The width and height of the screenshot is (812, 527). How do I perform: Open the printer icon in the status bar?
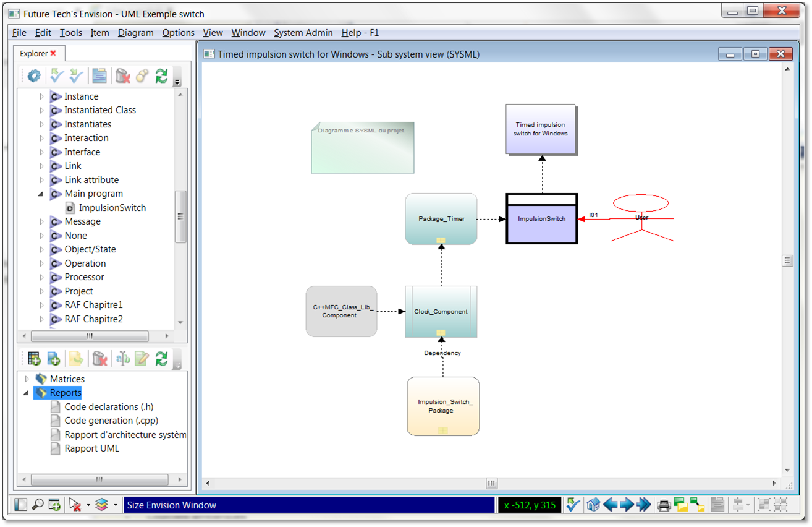(663, 505)
